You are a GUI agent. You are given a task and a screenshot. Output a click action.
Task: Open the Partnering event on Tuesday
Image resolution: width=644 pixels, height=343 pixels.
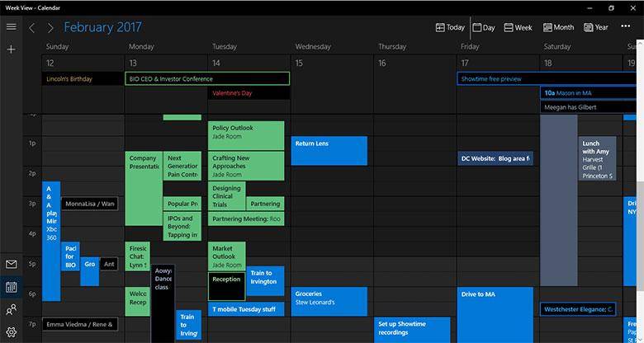coord(265,204)
